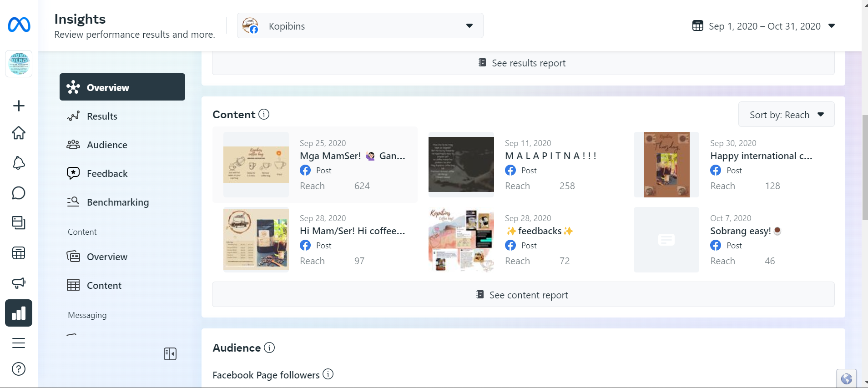Click Kopibins page avatar in selector
Image resolution: width=868 pixels, height=388 pixels.
point(250,25)
